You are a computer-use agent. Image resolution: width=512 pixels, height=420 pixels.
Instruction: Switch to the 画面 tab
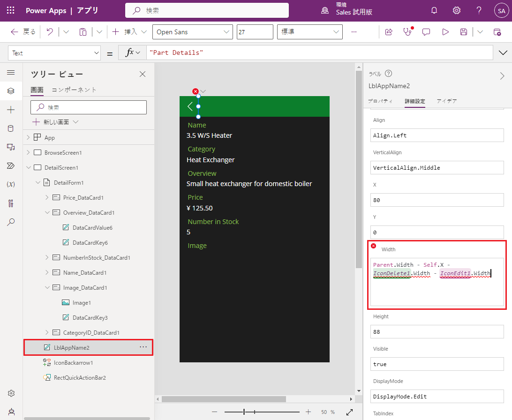click(37, 90)
